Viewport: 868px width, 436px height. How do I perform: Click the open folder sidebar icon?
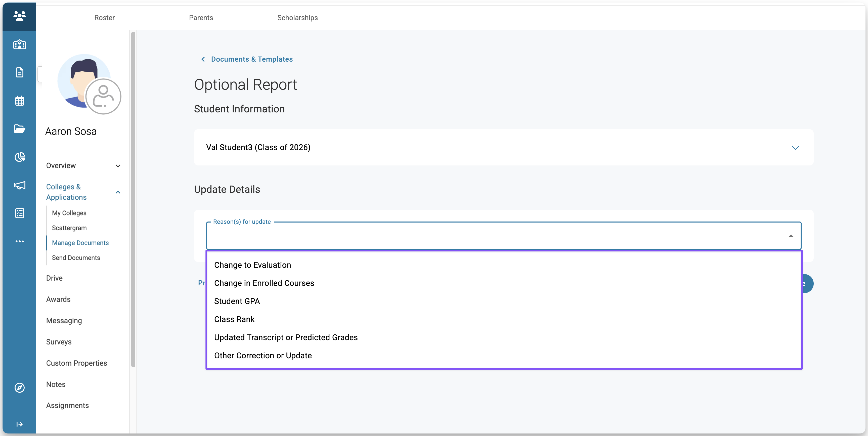20,129
